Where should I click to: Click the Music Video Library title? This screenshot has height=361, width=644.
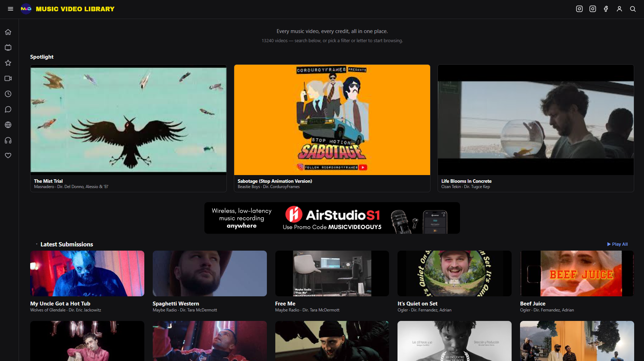tap(75, 9)
